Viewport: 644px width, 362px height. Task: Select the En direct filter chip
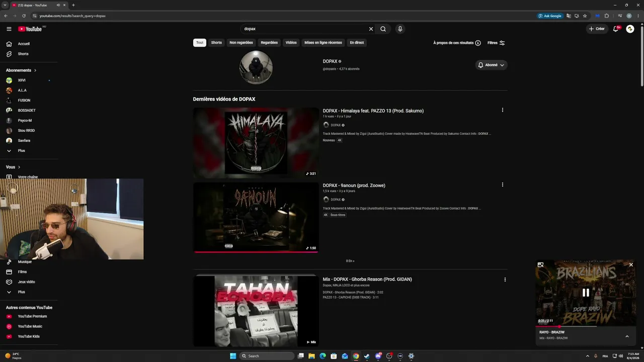[357, 43]
